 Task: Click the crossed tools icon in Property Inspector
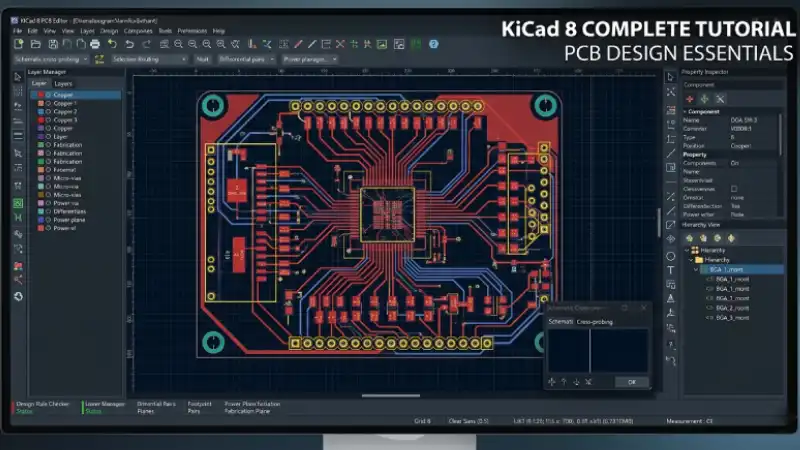tap(720, 99)
